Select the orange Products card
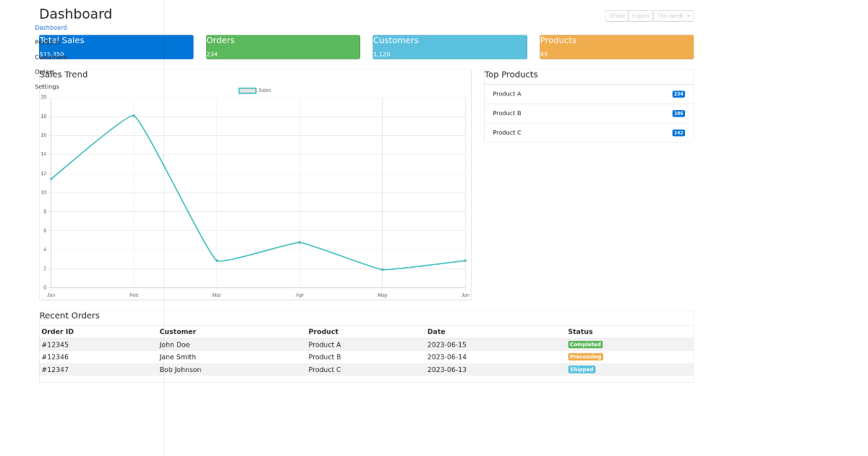Screen dimensions: 868x456 pyautogui.click(x=616, y=46)
